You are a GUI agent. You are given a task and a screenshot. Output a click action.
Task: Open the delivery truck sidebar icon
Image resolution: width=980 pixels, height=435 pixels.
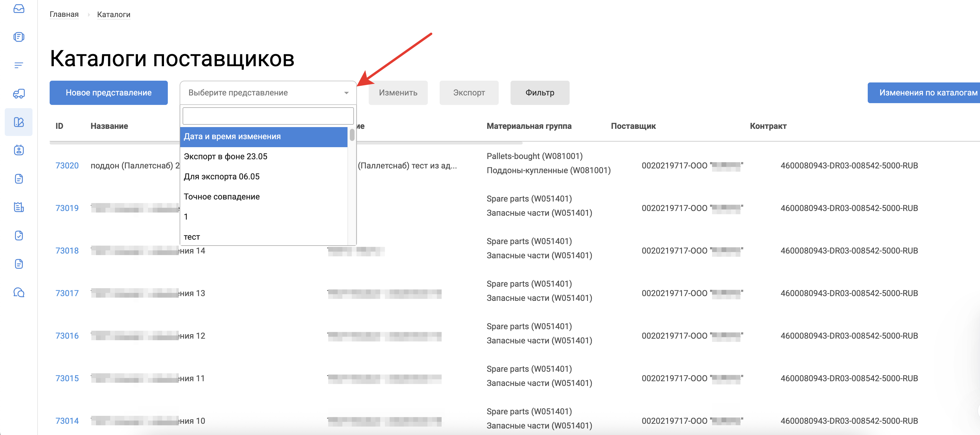tap(19, 94)
